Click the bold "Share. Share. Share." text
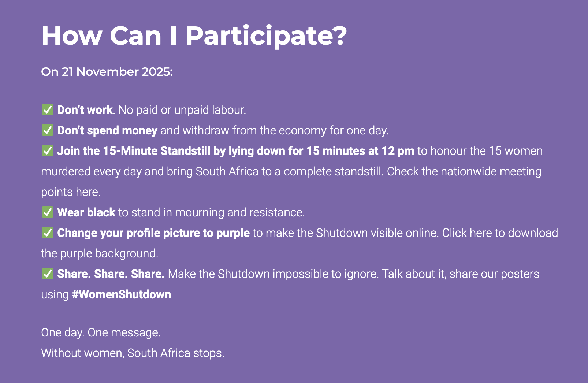588x383 pixels. [111, 274]
